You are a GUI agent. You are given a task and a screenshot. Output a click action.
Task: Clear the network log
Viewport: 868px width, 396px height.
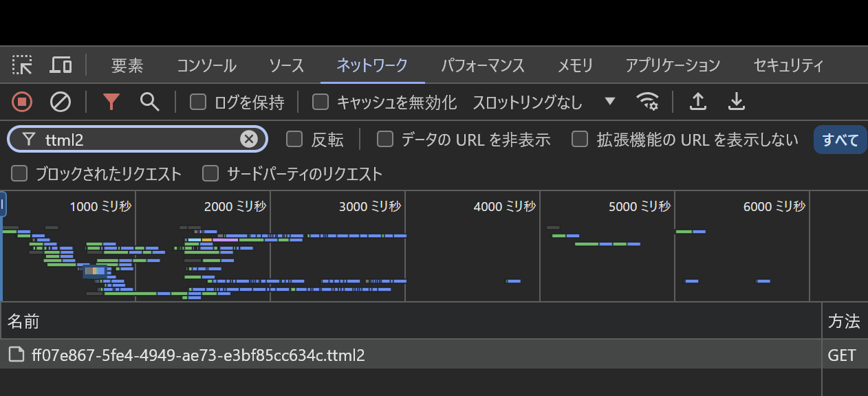coord(61,102)
